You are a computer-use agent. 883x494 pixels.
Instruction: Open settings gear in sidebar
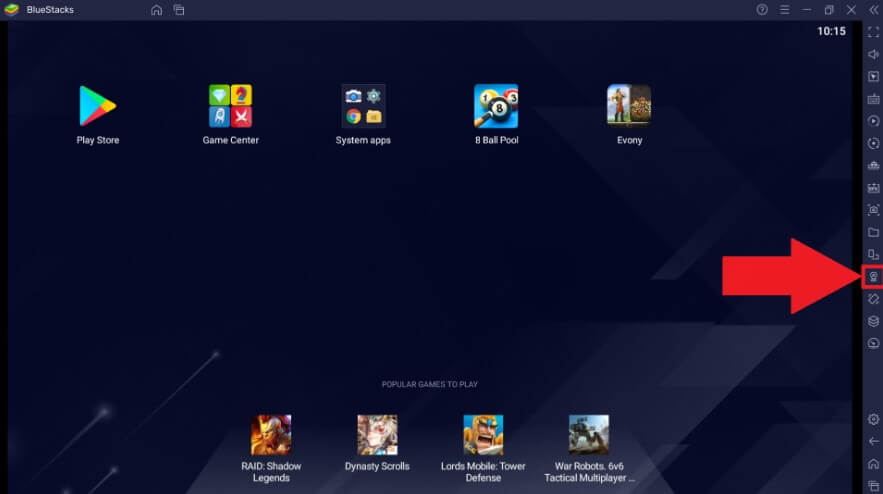(873, 419)
